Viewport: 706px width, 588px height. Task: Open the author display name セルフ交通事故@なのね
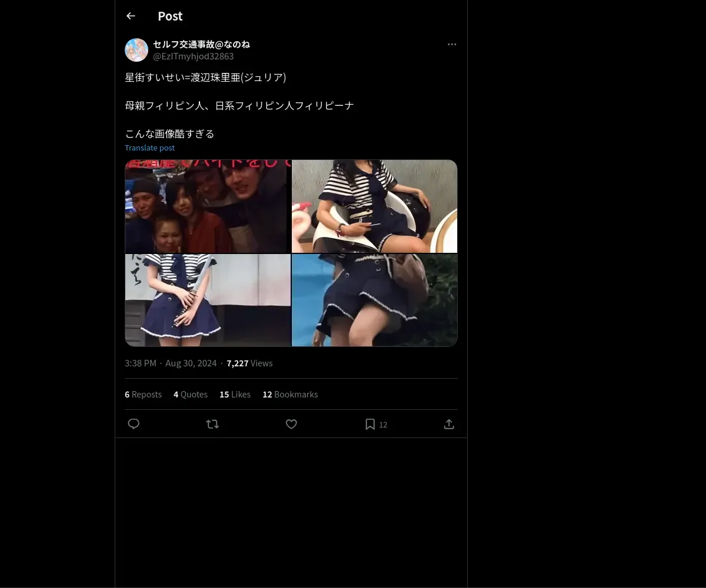pos(201,44)
